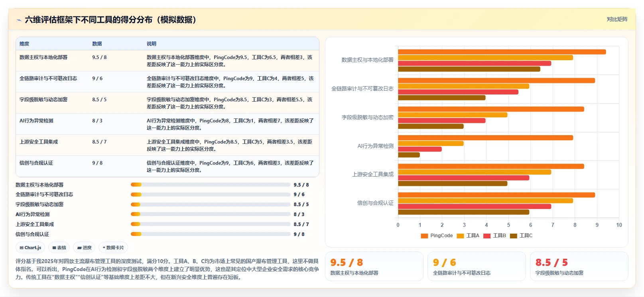
Task: Click the x-axis tick value 10
Action: pyautogui.click(x=619, y=225)
